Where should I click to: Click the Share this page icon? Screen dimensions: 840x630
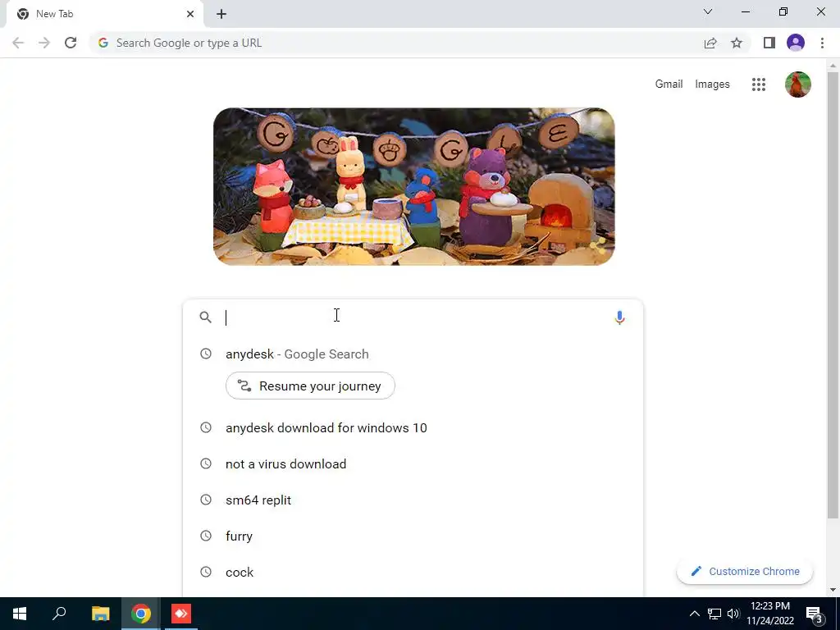pyautogui.click(x=710, y=43)
